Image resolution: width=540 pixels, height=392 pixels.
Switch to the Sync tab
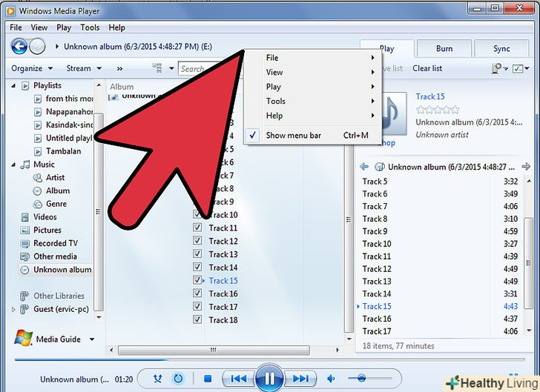[x=501, y=48]
